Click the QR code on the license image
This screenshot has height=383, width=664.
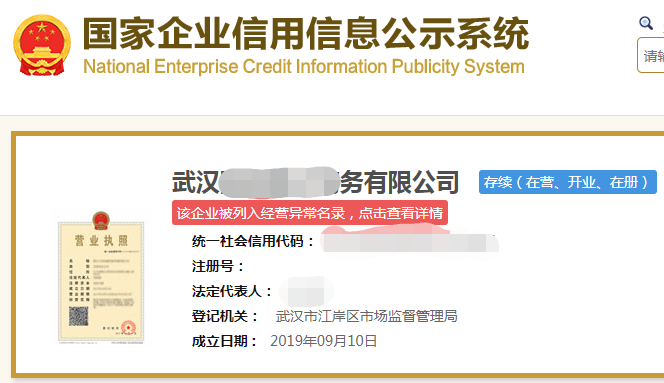(x=78, y=316)
